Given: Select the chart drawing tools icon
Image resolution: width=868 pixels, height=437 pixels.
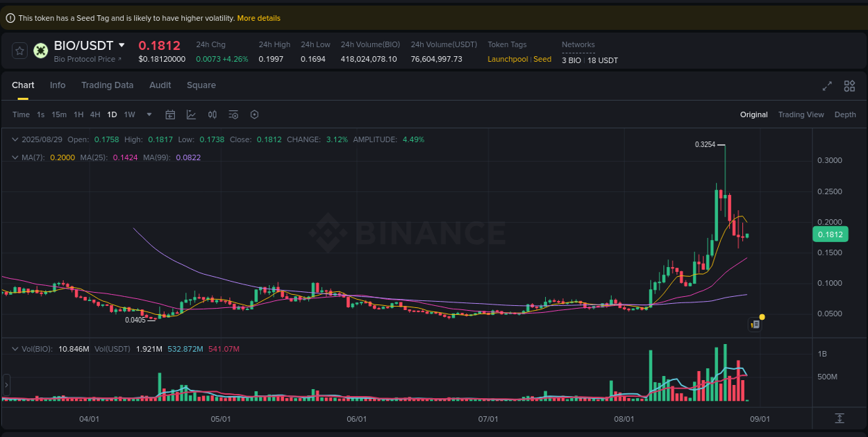Looking at the screenshot, I should [192, 114].
